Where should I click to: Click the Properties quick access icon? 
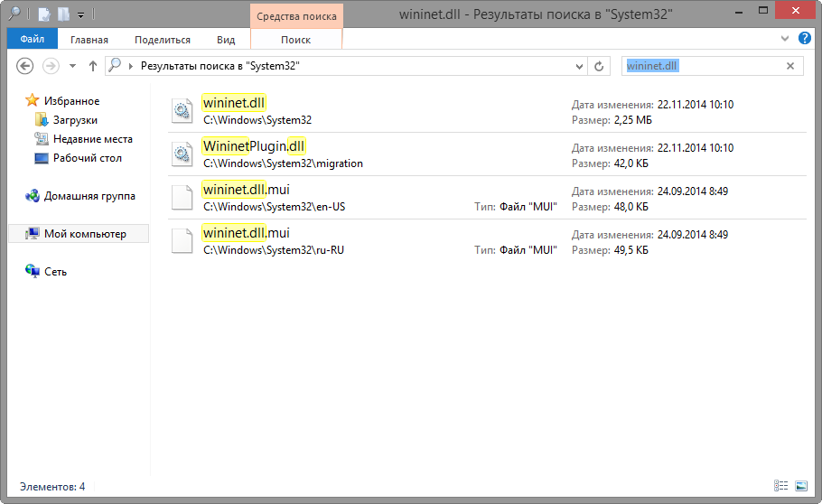pyautogui.click(x=45, y=14)
